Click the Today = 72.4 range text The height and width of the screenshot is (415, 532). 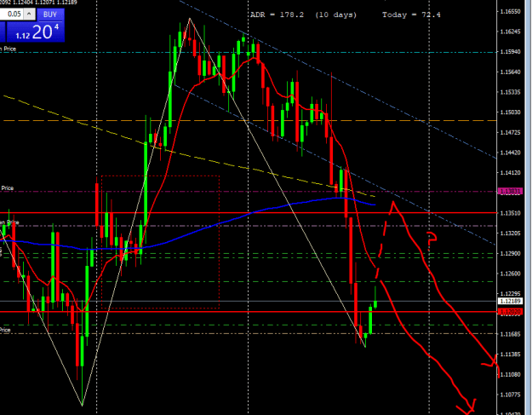pyautogui.click(x=411, y=15)
